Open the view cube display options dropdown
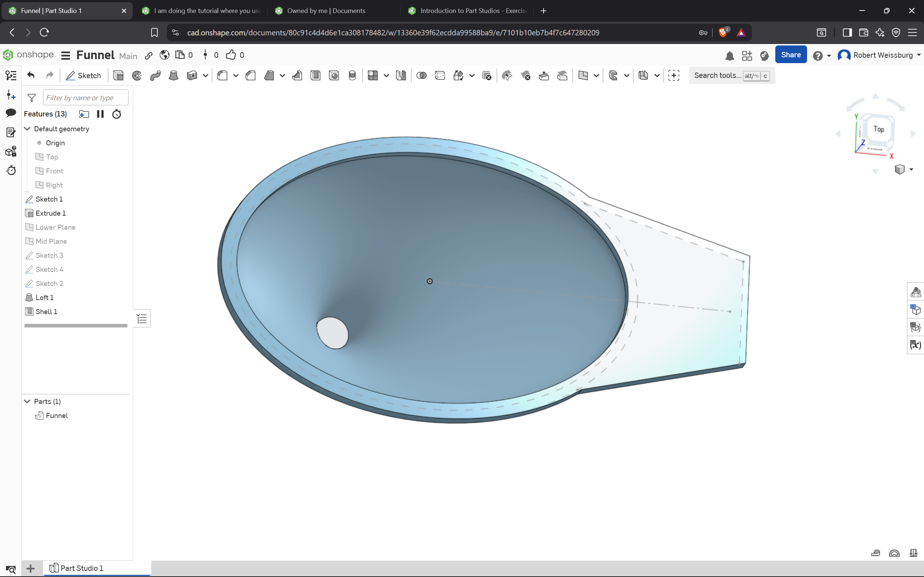Image resolution: width=924 pixels, height=577 pixels. [911, 169]
